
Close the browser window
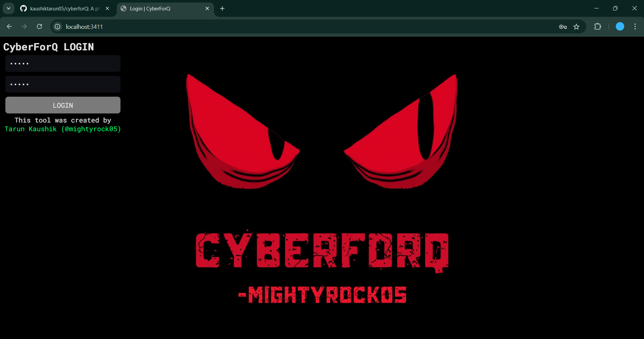pyautogui.click(x=634, y=8)
